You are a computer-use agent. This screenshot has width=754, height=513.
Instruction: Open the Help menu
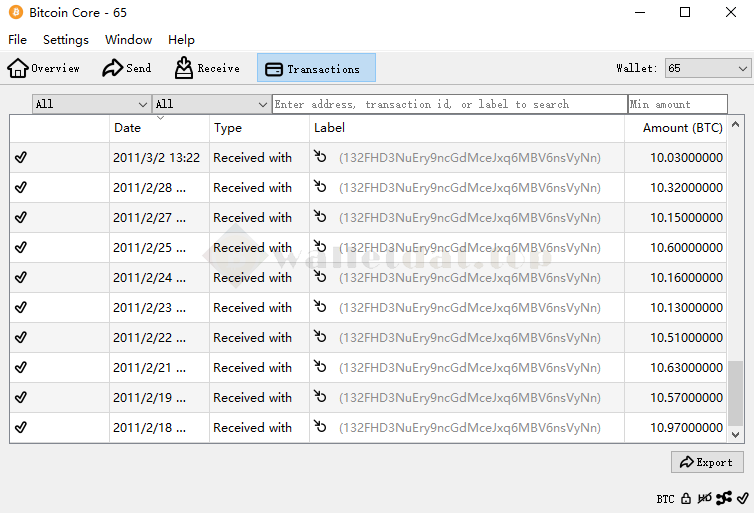click(181, 40)
